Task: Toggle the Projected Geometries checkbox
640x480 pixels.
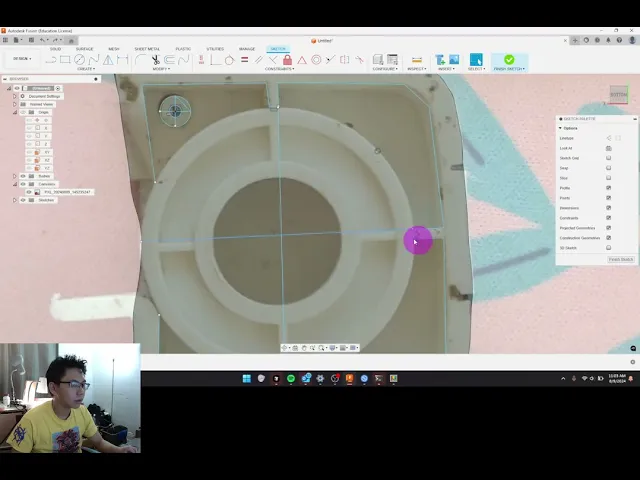Action: (609, 228)
